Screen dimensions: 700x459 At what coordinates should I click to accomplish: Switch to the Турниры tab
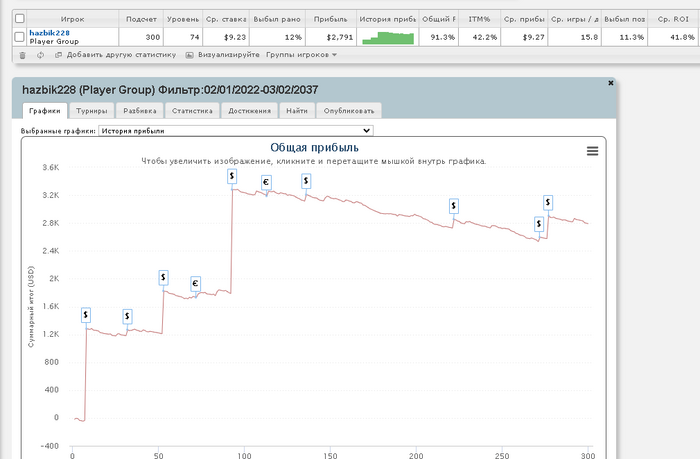pos(92,111)
